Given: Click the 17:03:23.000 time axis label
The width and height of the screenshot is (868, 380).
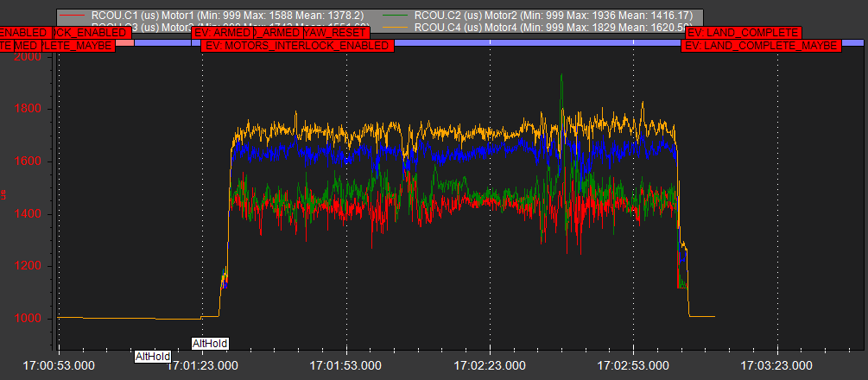Looking at the screenshot, I should [776, 365].
